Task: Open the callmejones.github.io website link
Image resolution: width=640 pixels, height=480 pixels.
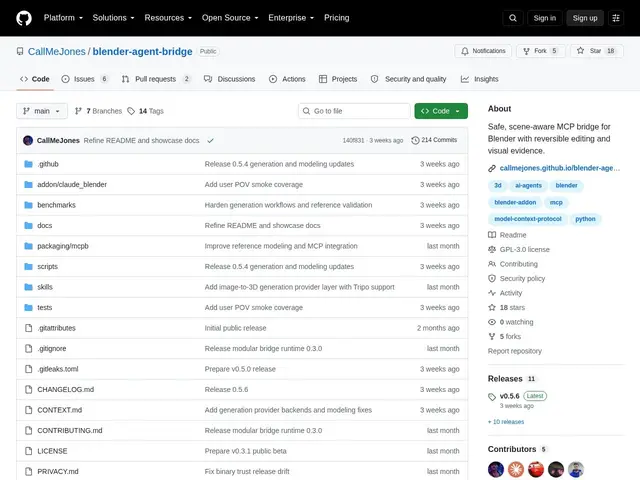Action: click(x=560, y=168)
